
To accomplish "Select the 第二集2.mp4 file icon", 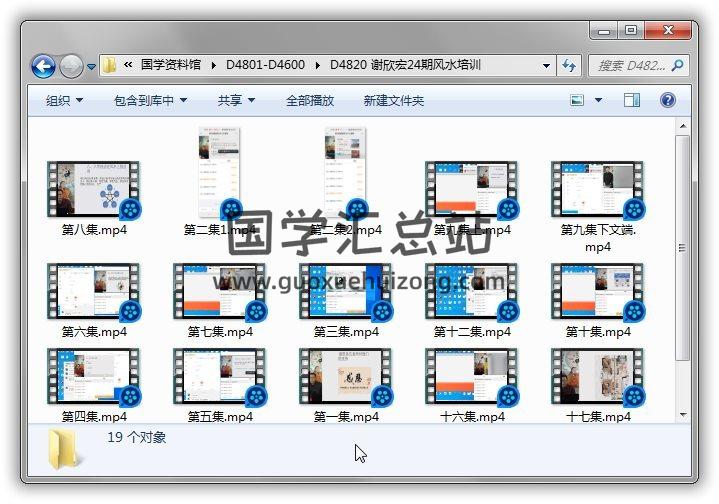I will 346,173.
